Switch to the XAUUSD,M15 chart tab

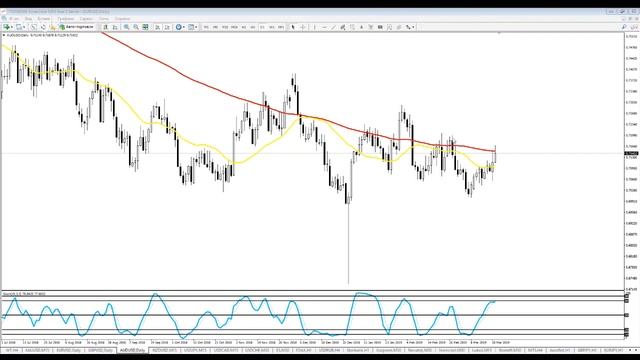click(37, 350)
